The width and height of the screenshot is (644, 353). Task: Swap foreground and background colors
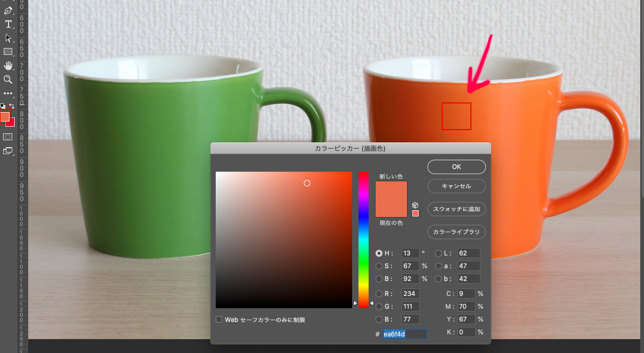(12, 106)
